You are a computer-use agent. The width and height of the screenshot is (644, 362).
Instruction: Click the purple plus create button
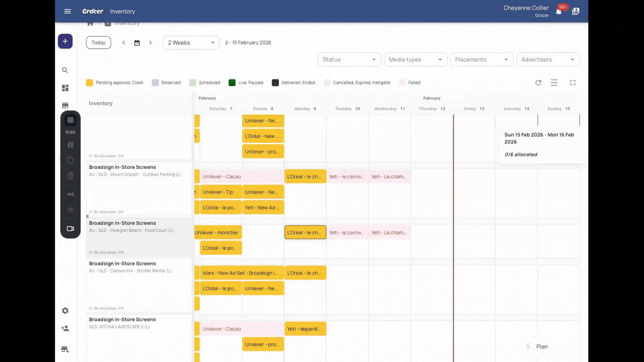(65, 41)
